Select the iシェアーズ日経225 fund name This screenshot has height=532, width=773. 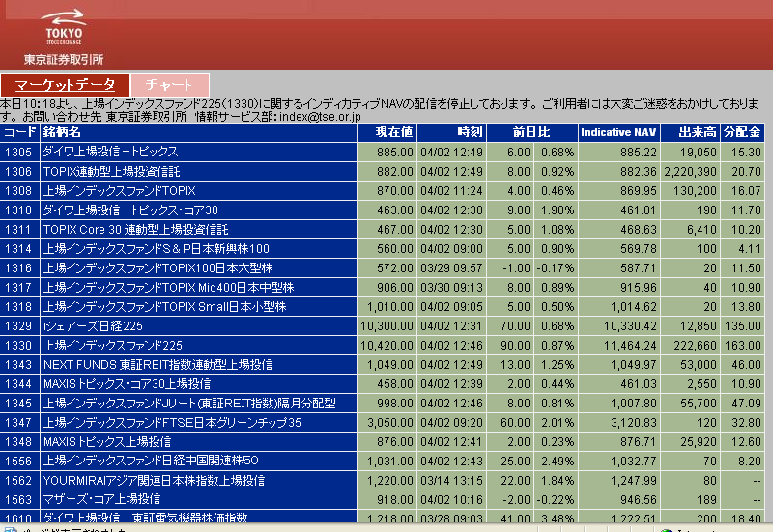[93, 326]
